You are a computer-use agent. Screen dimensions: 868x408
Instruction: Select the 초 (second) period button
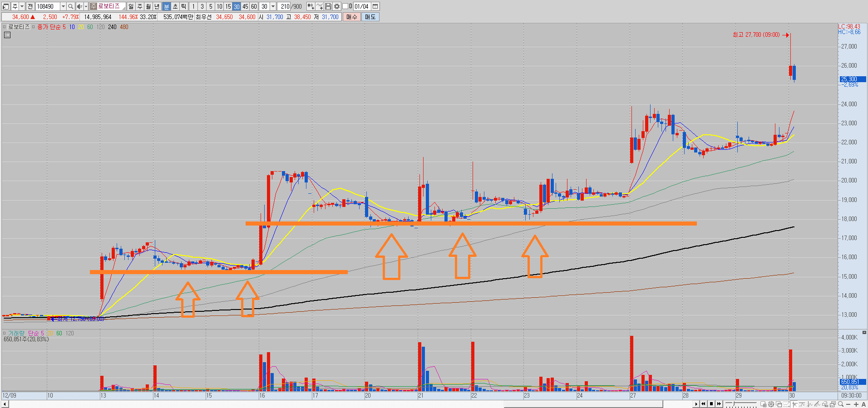coord(175,6)
